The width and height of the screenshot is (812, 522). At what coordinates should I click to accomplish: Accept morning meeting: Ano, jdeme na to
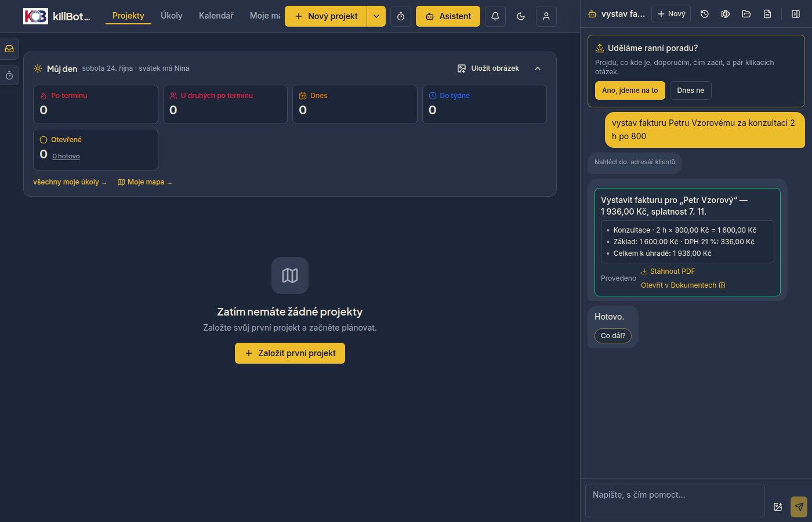coord(630,90)
